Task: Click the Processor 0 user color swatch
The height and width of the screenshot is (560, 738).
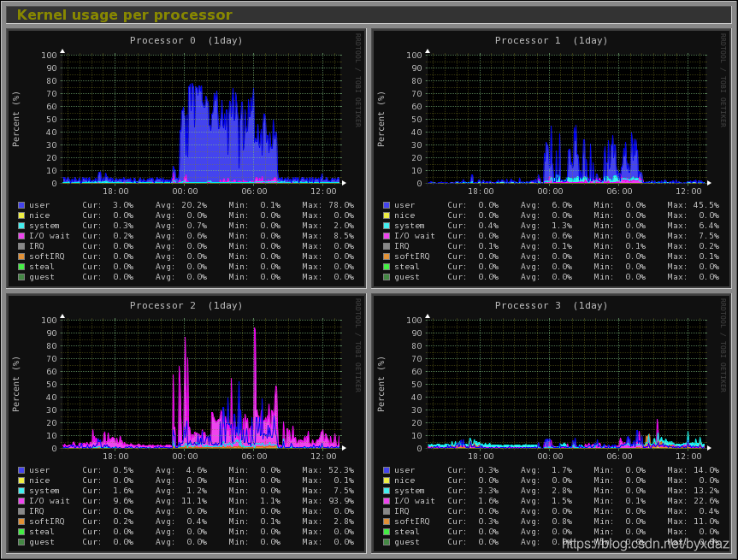Action: 21,205
